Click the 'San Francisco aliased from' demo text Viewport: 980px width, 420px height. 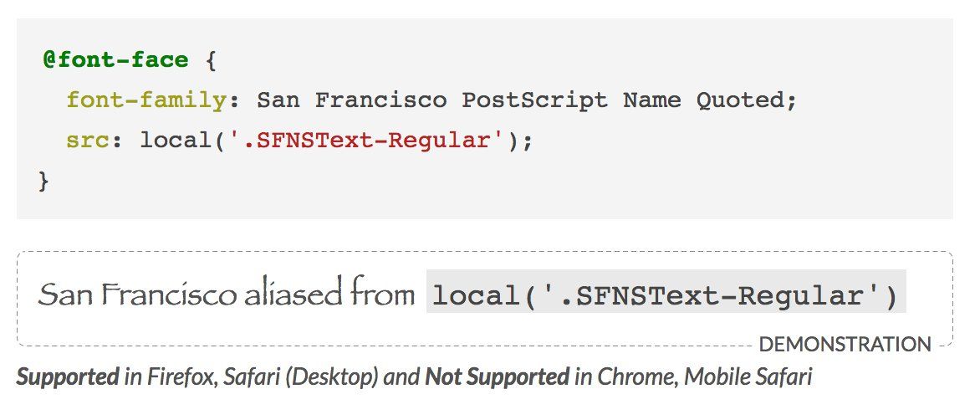[227, 293]
